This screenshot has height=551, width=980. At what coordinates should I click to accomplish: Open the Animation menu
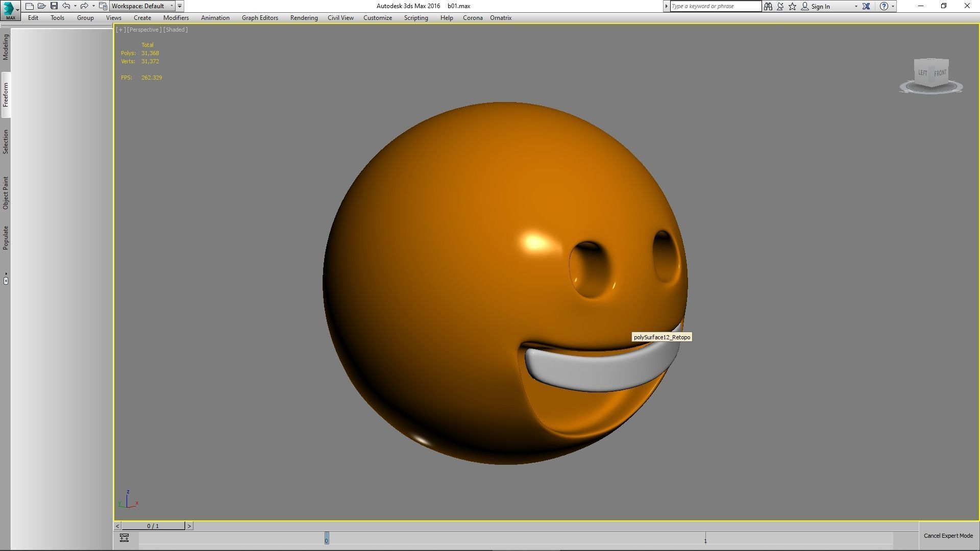(x=215, y=18)
